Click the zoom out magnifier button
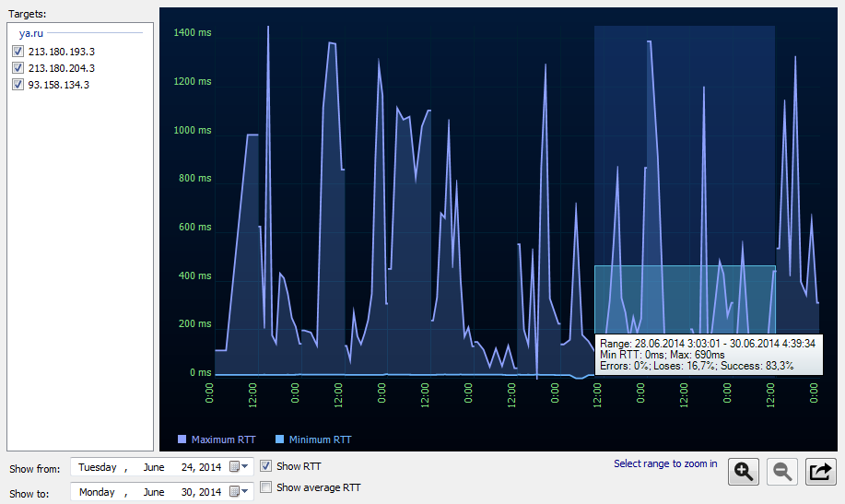 [x=782, y=472]
